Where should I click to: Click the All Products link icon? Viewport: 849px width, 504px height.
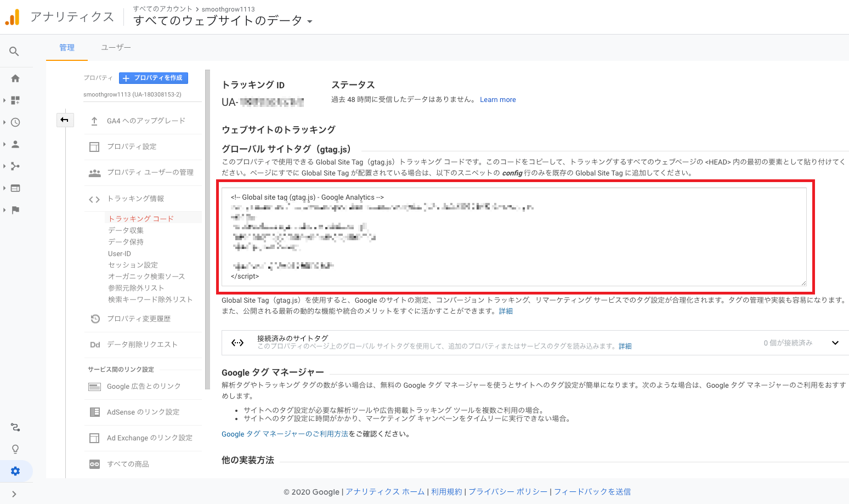tap(95, 465)
